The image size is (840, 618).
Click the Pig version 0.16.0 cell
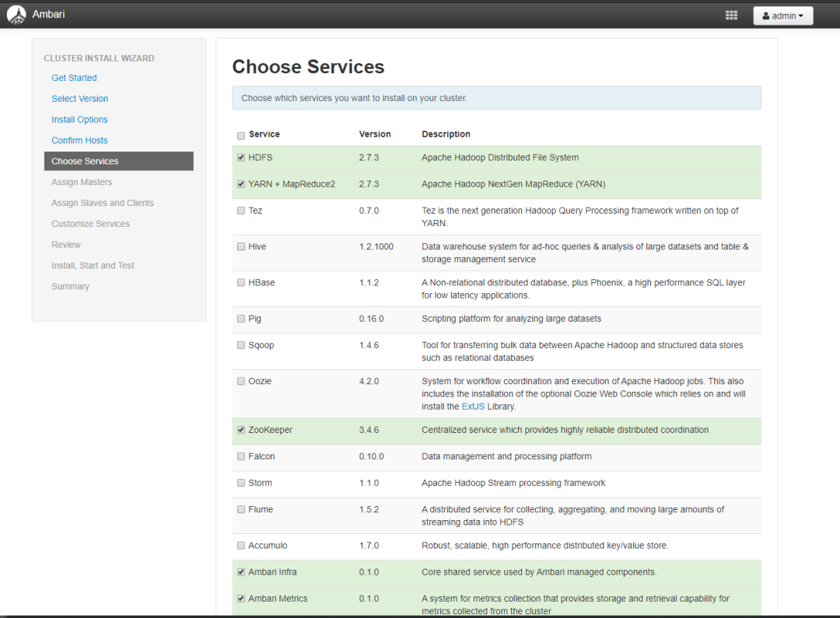pos(371,319)
